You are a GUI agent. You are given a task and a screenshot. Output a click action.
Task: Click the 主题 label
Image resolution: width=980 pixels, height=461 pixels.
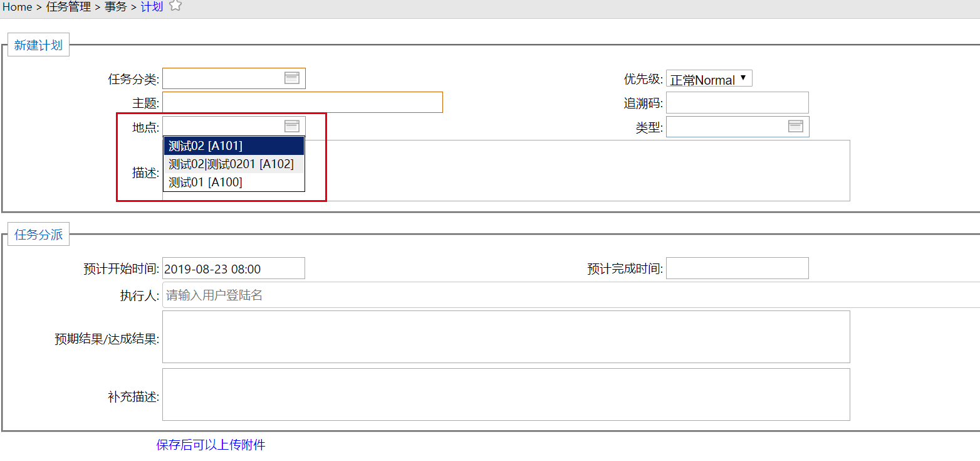pos(146,103)
